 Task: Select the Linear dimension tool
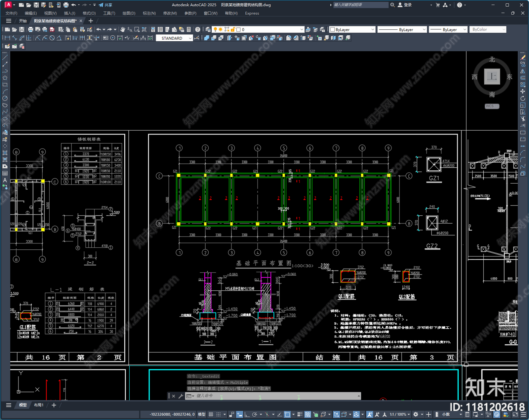click(x=7, y=38)
